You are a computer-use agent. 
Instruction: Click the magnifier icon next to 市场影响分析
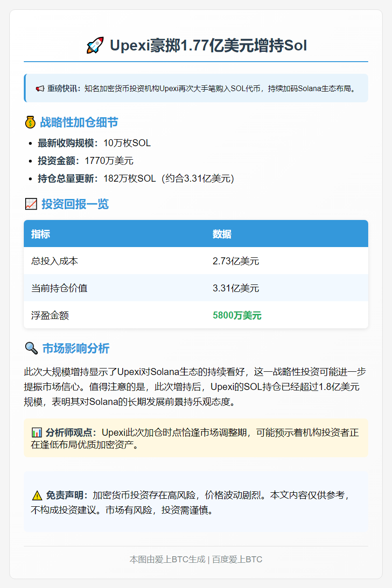pyautogui.click(x=30, y=347)
